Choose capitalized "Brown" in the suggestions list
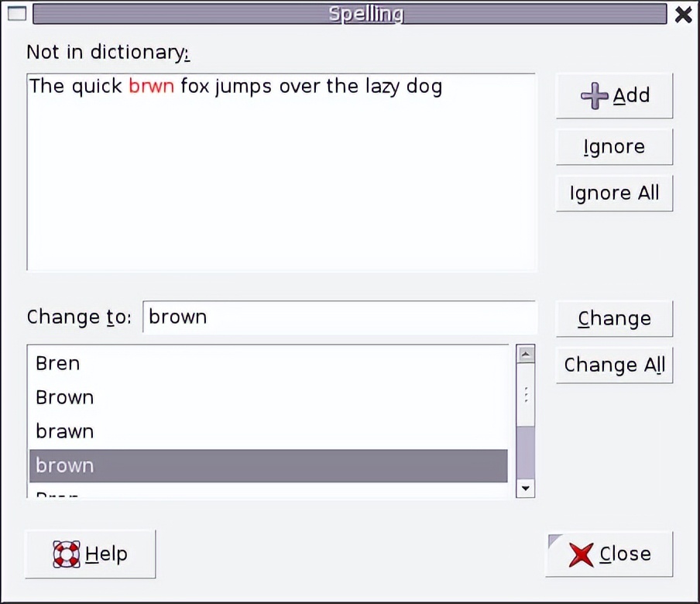This screenshot has height=604, width=700. [65, 397]
